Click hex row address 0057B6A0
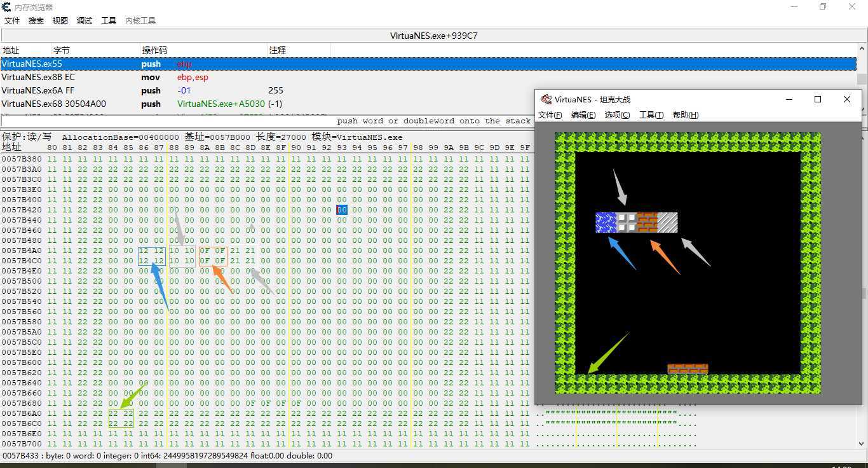 point(22,413)
